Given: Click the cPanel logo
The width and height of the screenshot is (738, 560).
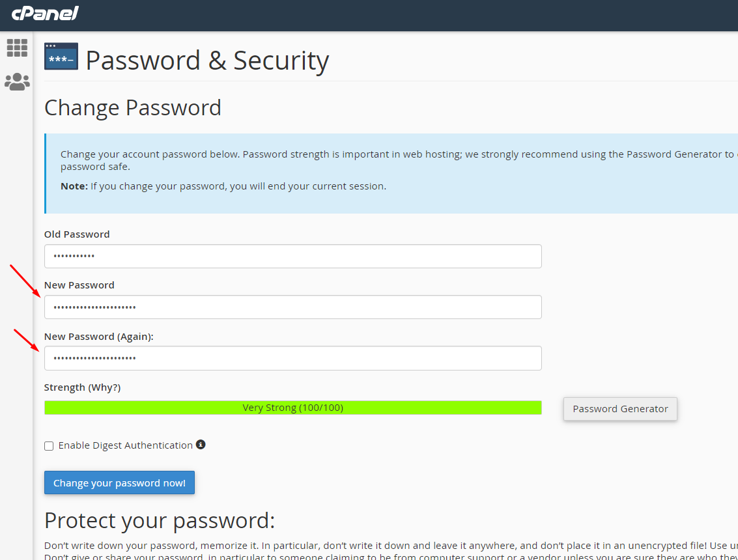Looking at the screenshot, I should (x=45, y=13).
